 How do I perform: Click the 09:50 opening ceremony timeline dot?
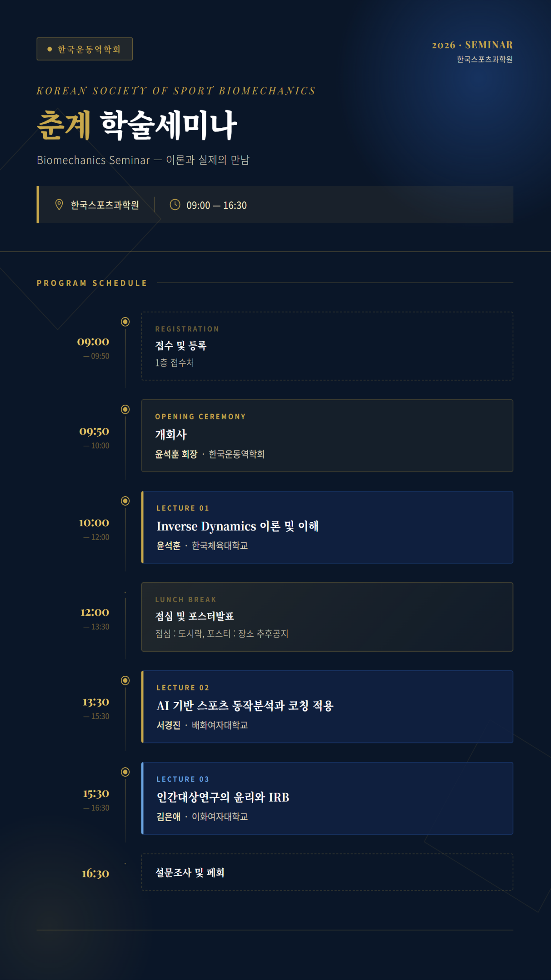tap(125, 409)
